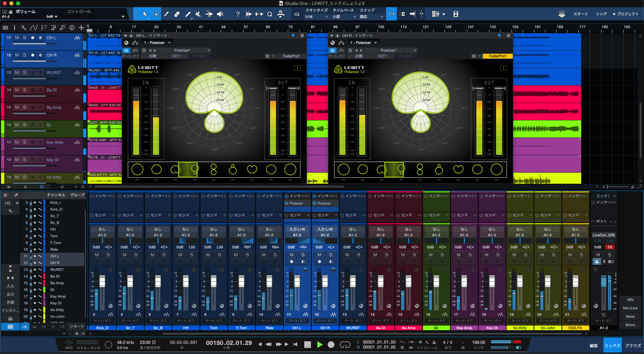Solo the OH R track
The width and height of the screenshot is (644, 354).
point(24,55)
